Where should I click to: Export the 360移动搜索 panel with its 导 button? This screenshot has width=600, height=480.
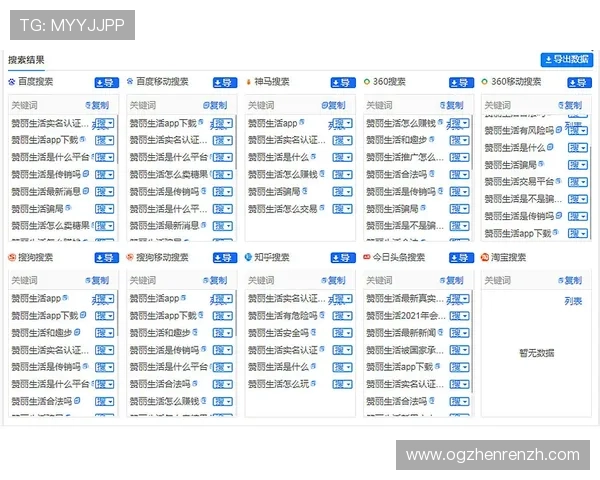[579, 83]
